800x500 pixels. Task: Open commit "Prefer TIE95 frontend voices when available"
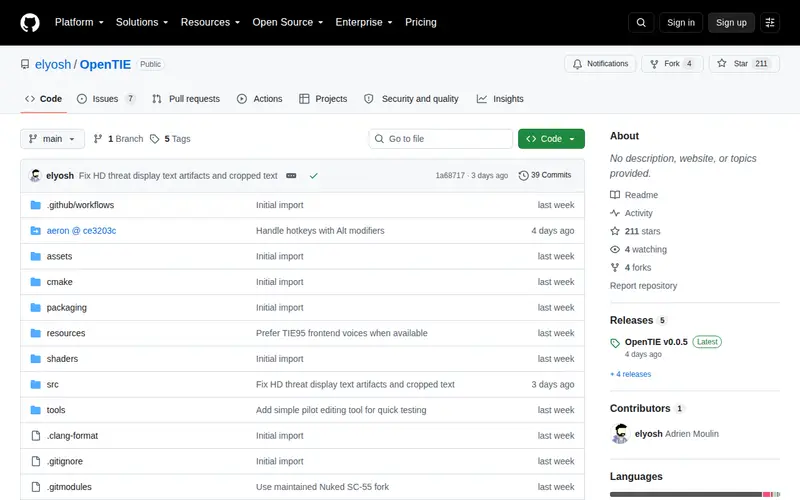point(341,333)
